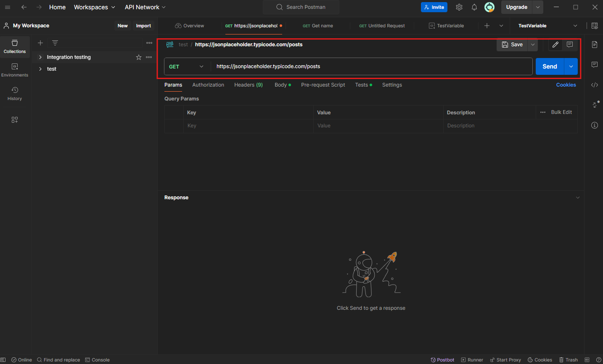Collapse the Response panel chevron
Screen dimensions: 603x364
click(578, 198)
